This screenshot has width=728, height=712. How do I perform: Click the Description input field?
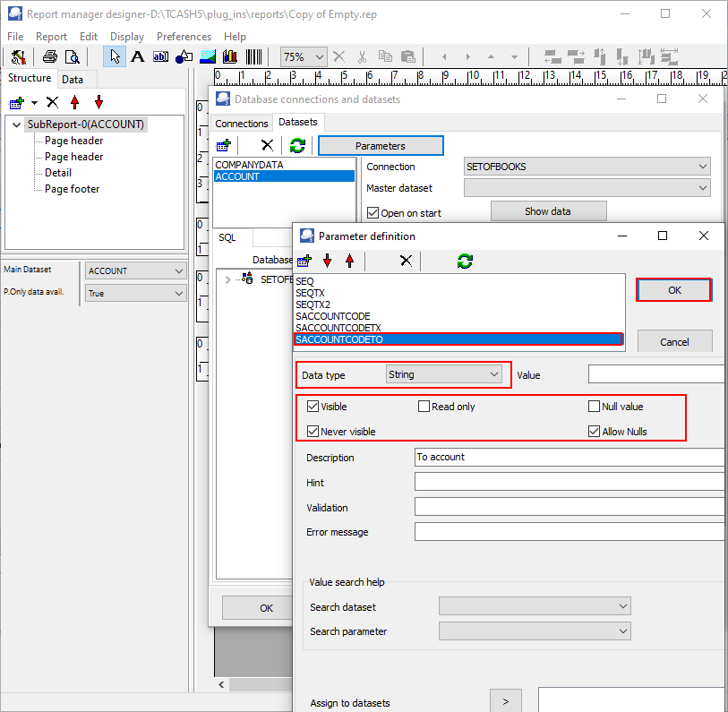[x=570, y=457]
